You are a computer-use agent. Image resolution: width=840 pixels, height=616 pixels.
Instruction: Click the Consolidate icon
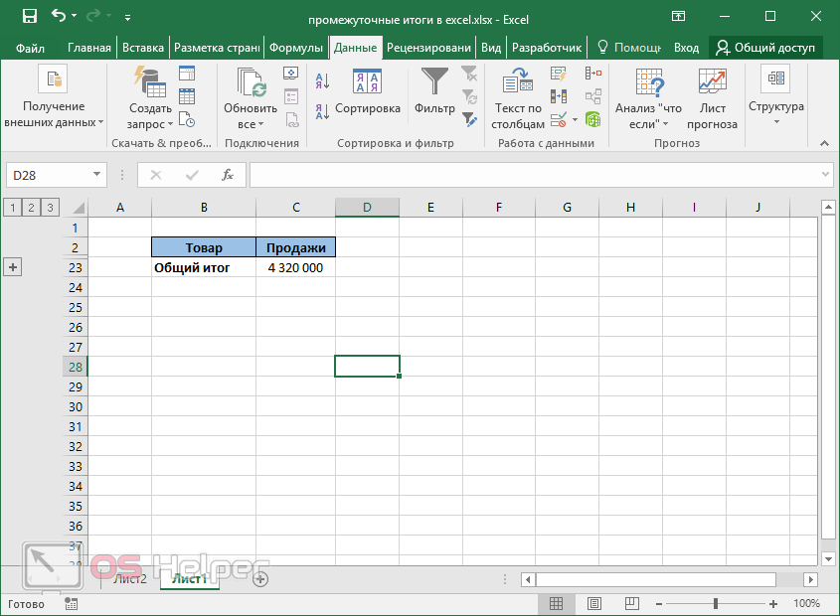(x=593, y=74)
